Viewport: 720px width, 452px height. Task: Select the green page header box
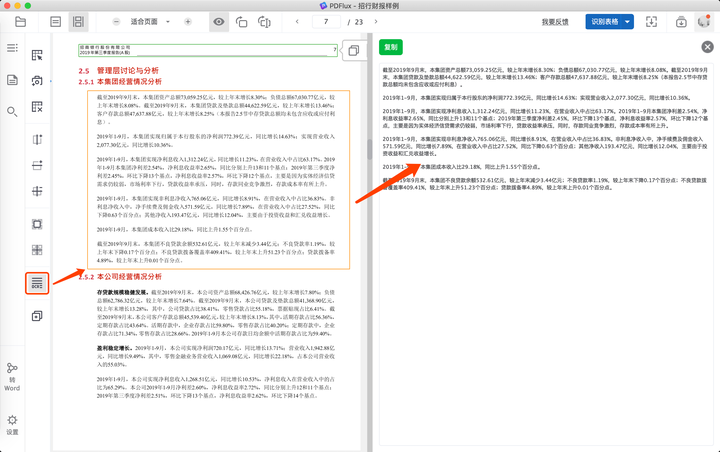point(208,51)
